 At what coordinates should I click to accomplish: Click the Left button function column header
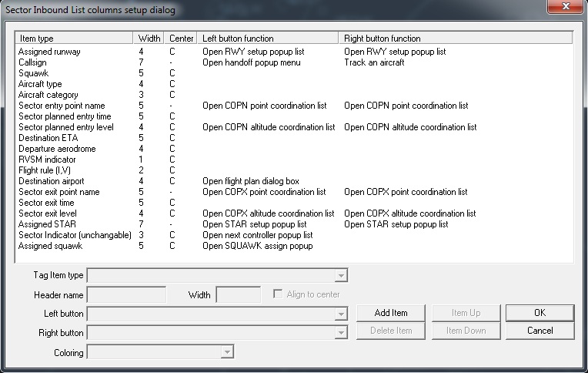point(268,39)
